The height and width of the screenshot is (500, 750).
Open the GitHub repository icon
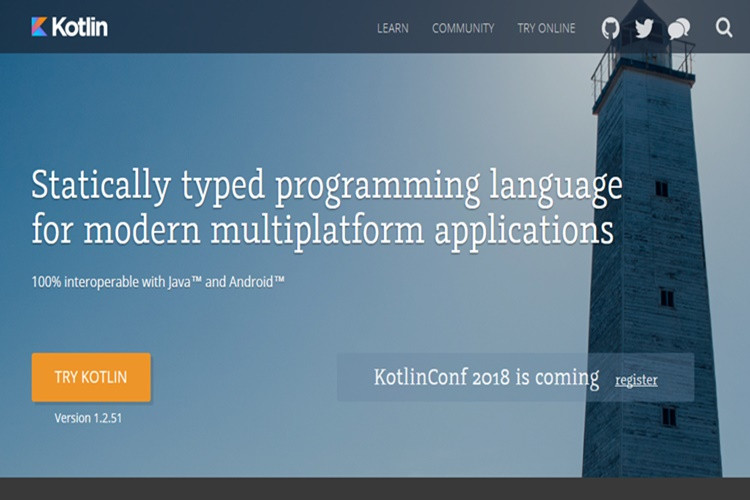[610, 28]
